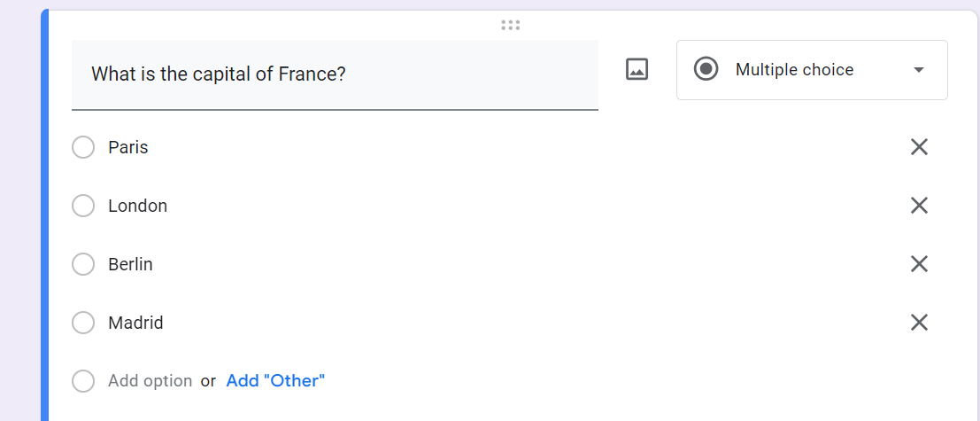Select the Paris radio button
This screenshot has width=980, height=421.
pyautogui.click(x=83, y=147)
